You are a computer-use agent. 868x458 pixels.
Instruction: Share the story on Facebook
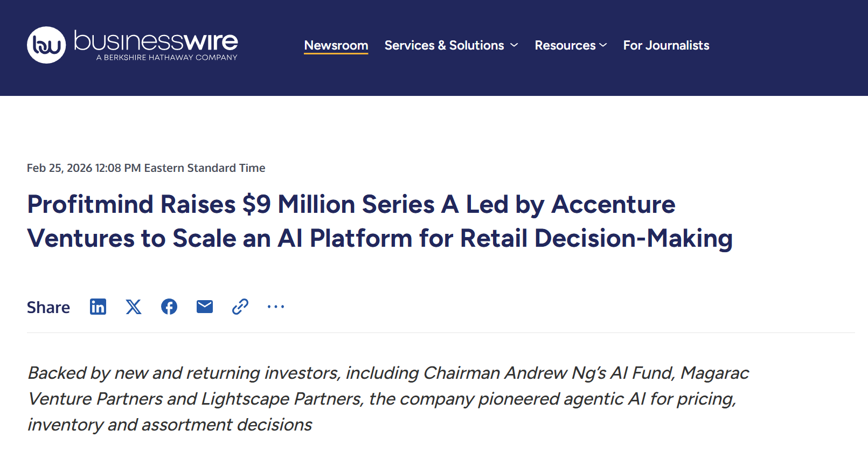tap(169, 307)
